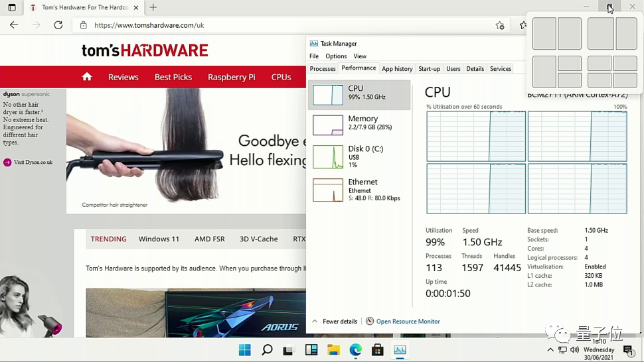
Task: Click the Windows Start button on taskbar
Action: [x=244, y=350]
